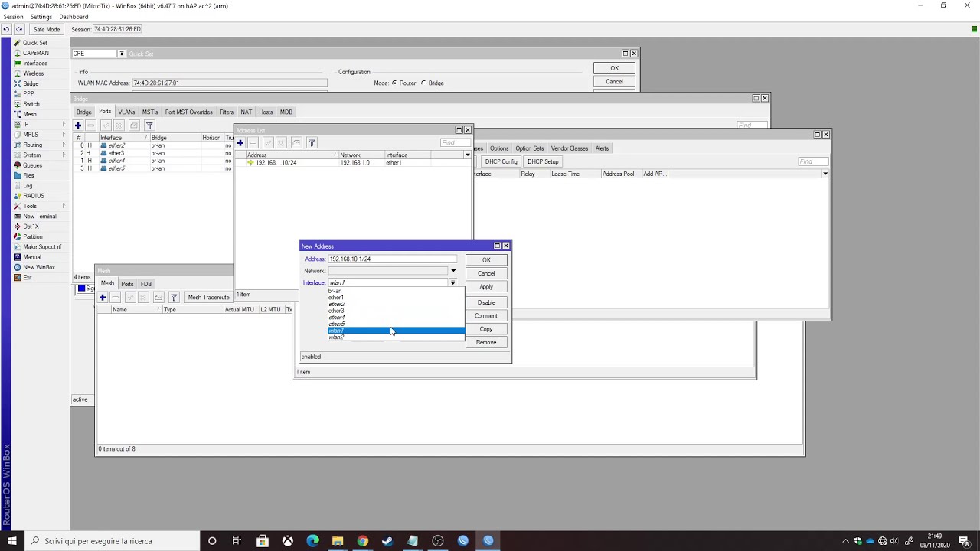The image size is (980, 551).
Task: Create Make Supout.rif file
Action: pos(41,247)
